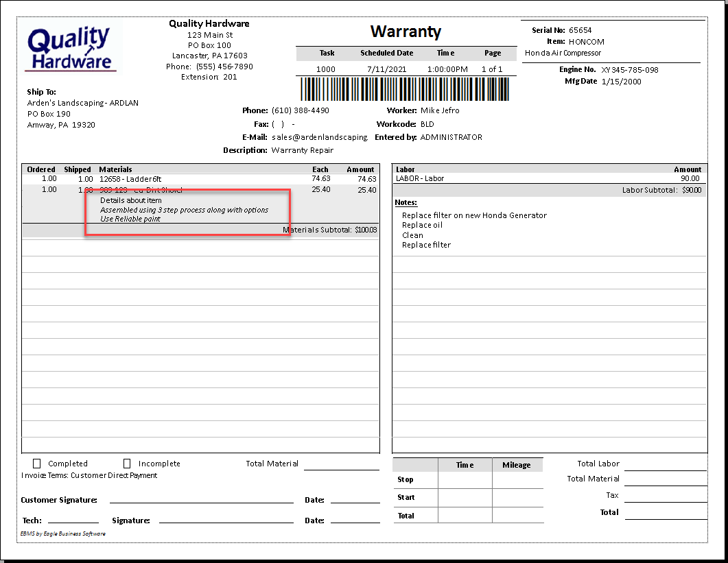Check the Incomplete checkbox

[127, 463]
